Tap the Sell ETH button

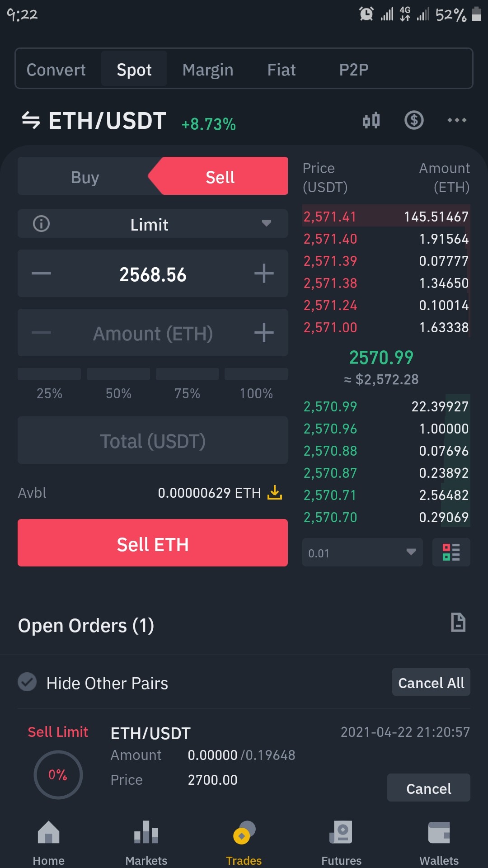click(x=153, y=542)
